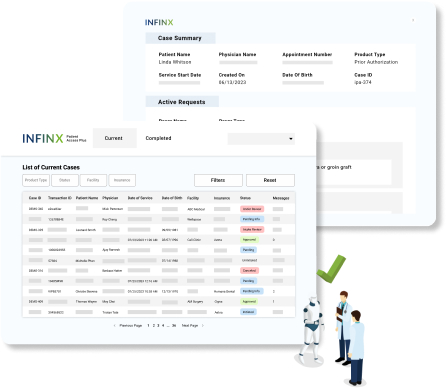
Task: Sort by the Patient Name column header
Action: click(x=87, y=198)
